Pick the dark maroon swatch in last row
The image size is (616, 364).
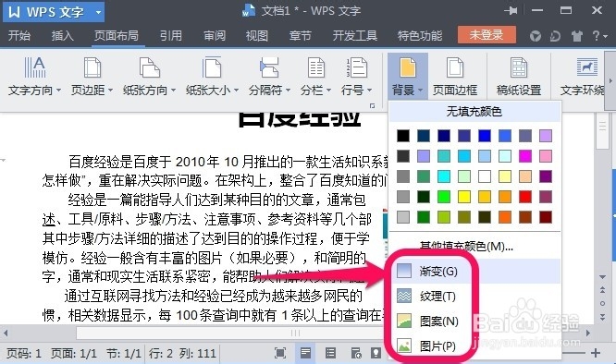546,217
